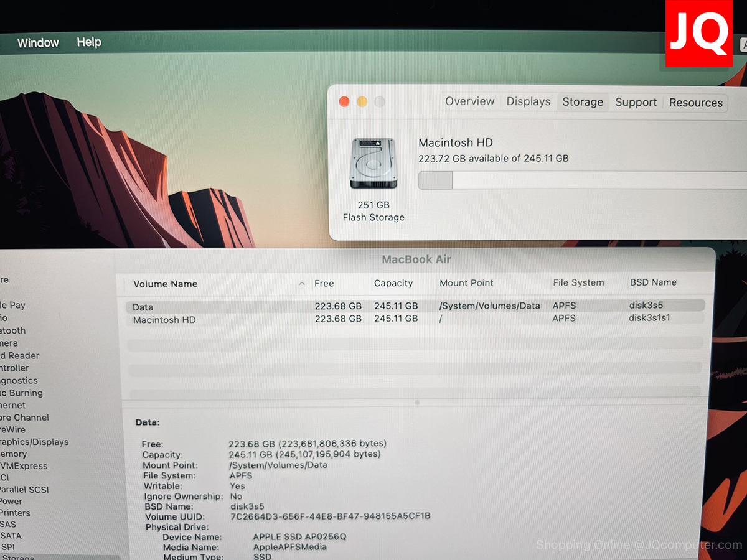Click the Volume UUID value 7C2664D3-656F-44E8

coord(331,516)
